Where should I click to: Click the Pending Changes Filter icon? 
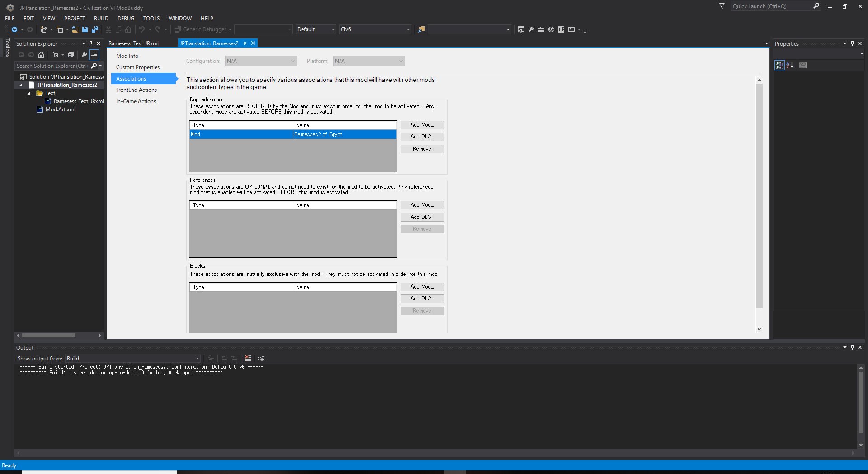click(x=55, y=55)
